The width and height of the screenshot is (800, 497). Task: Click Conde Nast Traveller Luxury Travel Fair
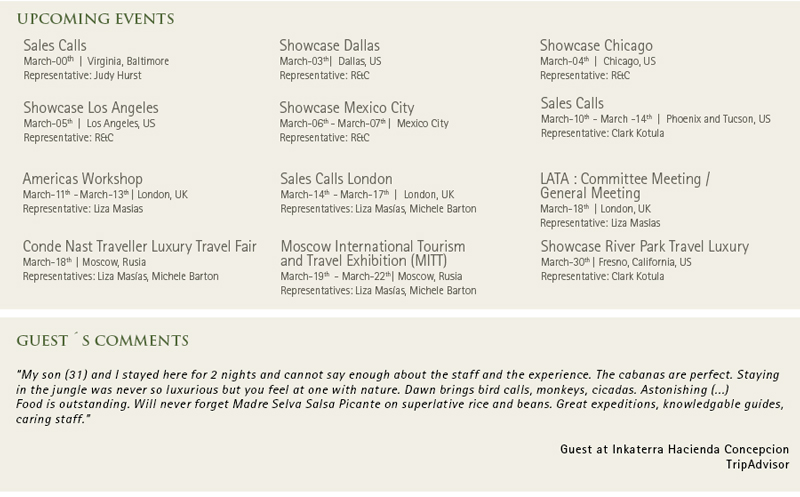[x=139, y=246]
